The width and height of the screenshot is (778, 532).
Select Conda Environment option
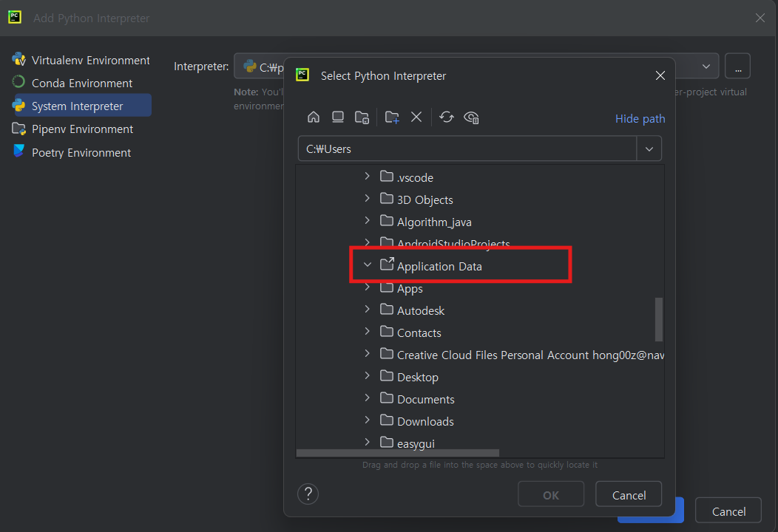[x=82, y=83]
